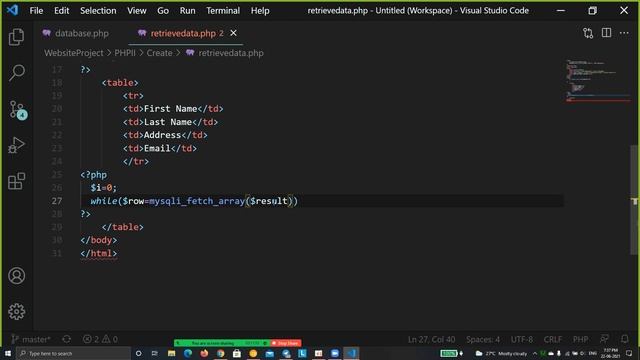640x360 pixels.
Task: Open the notifications bell in the status bar
Action: tap(624, 339)
